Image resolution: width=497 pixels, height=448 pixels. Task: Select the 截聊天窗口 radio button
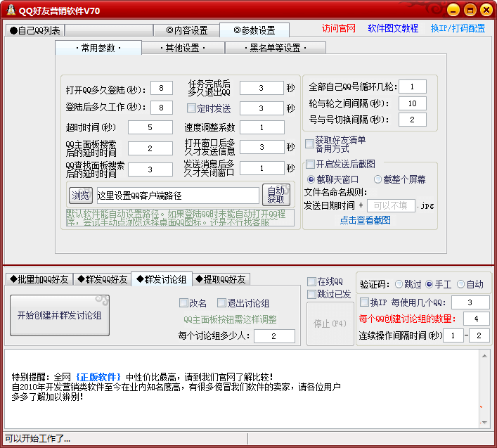pyautogui.click(x=311, y=179)
